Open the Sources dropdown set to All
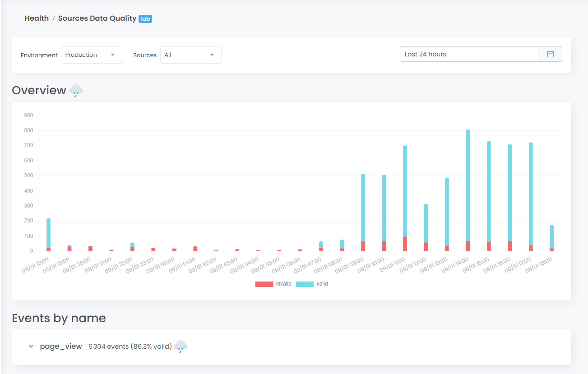The width and height of the screenshot is (588, 374). 190,55
